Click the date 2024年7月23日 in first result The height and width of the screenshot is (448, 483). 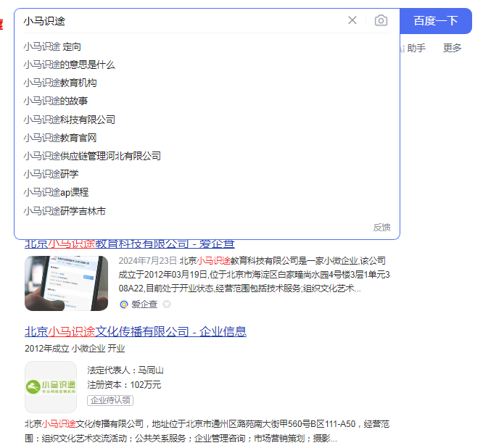coord(147,261)
